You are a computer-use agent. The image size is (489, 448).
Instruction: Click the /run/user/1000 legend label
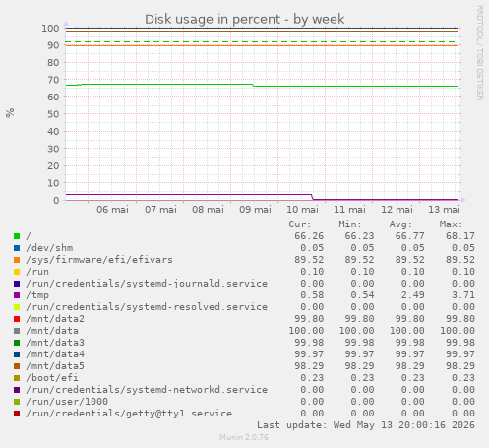[x=67, y=402]
